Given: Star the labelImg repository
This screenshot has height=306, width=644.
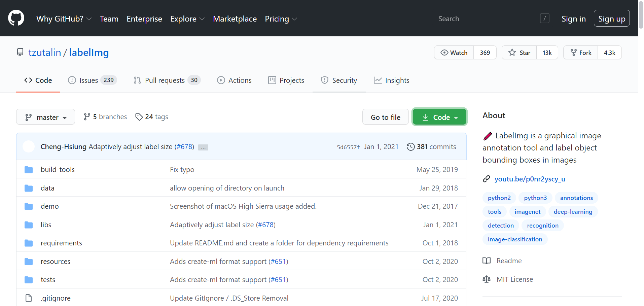Looking at the screenshot, I should point(519,53).
